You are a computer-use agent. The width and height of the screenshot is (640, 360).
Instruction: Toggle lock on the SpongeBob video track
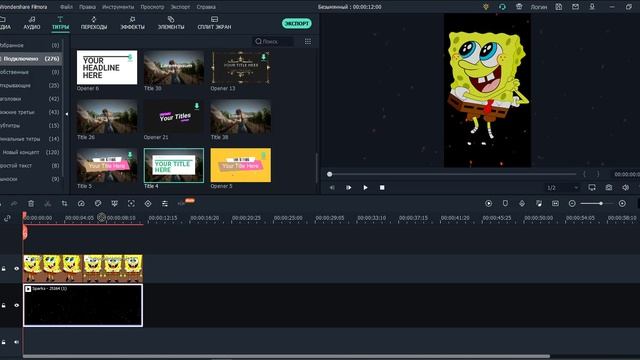[x=4, y=269]
